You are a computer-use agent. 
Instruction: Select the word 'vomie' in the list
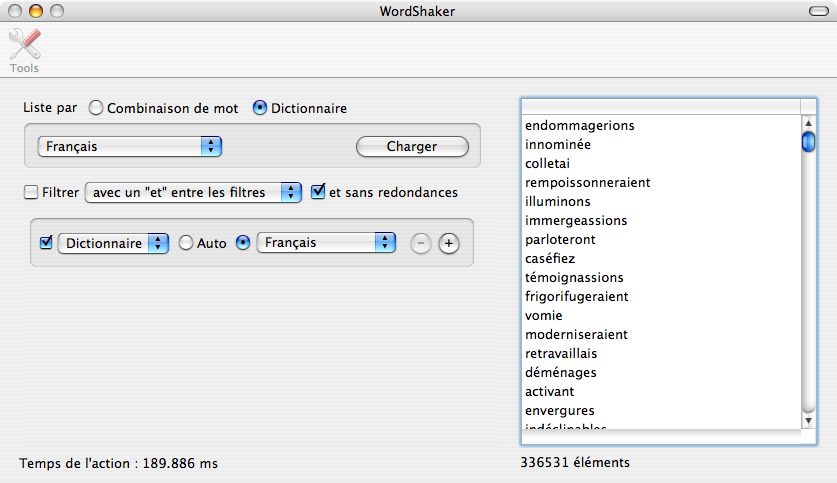(543, 315)
